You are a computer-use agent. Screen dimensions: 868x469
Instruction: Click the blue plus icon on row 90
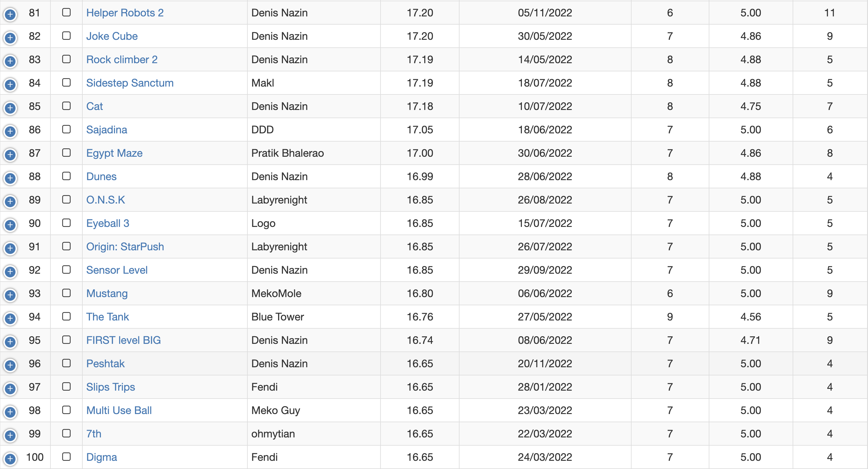(10, 225)
